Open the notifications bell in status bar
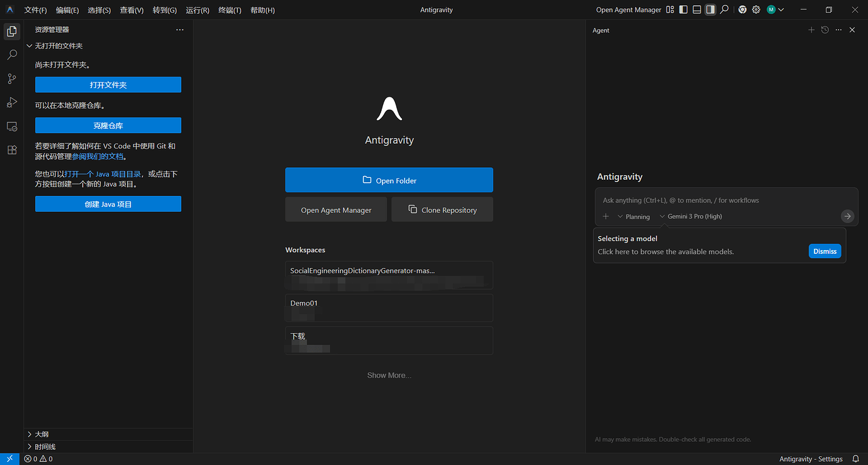Screen dimensions: 868x465 point(855,459)
